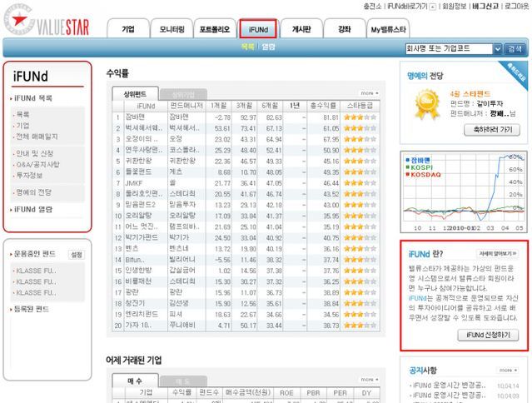Click the 잠바맨 blue legend marker
This screenshot has height=403, width=532.
click(x=407, y=160)
